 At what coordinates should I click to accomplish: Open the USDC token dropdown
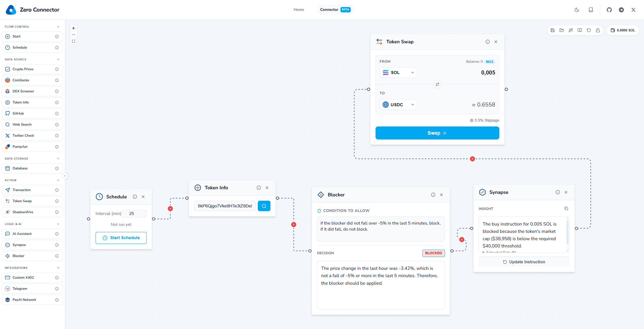point(398,104)
